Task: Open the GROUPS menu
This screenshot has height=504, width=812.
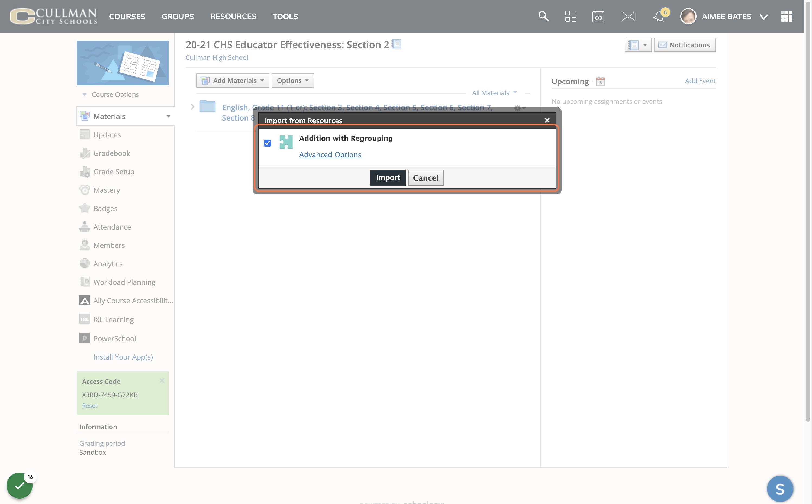Action: click(x=178, y=16)
